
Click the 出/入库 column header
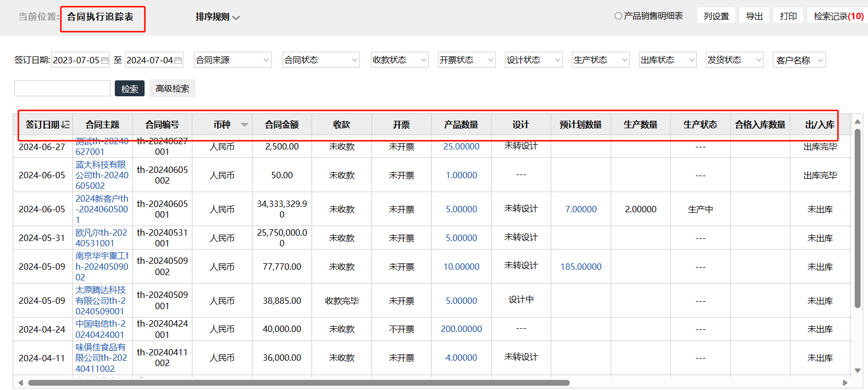pyautogui.click(x=820, y=125)
